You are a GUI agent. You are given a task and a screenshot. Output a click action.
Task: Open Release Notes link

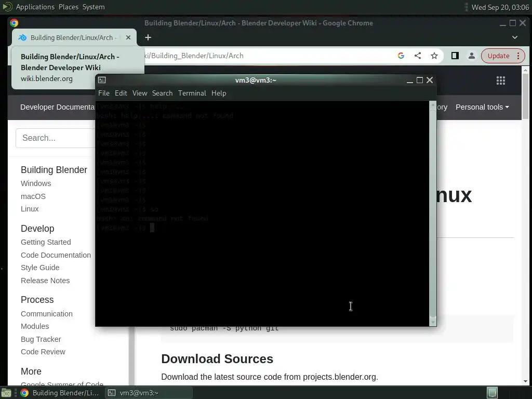tap(46, 281)
